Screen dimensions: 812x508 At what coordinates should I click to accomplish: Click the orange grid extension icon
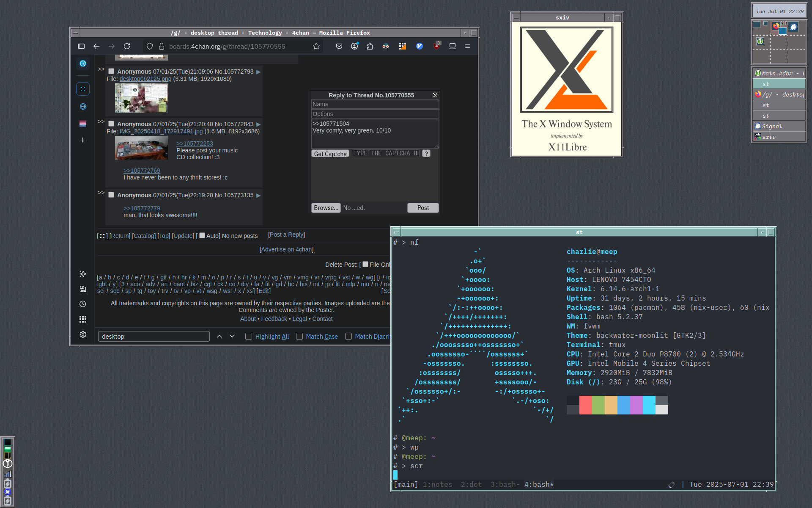(403, 46)
